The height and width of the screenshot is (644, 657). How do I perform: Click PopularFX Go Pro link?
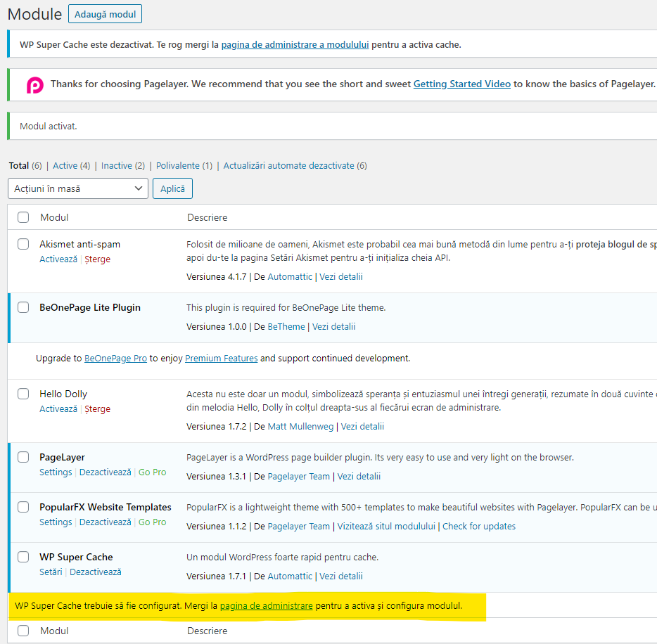[x=153, y=522]
